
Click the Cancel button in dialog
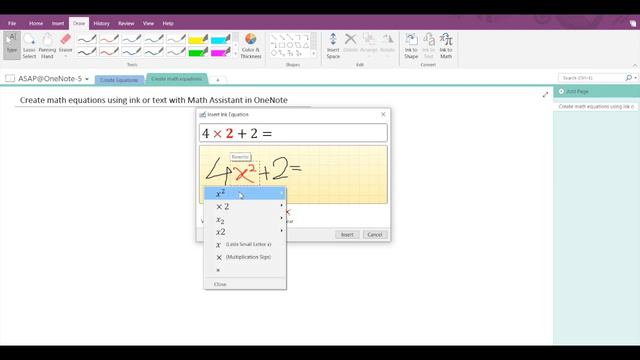[x=375, y=235]
